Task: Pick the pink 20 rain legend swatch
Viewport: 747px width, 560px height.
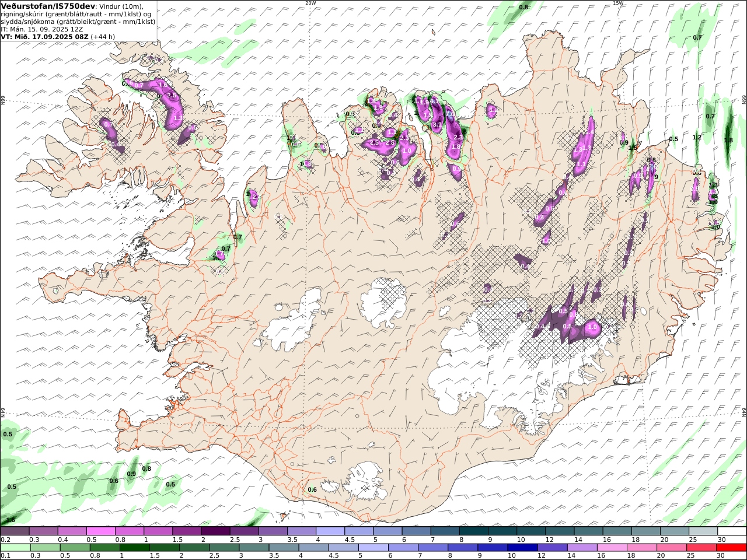Action: point(672,548)
